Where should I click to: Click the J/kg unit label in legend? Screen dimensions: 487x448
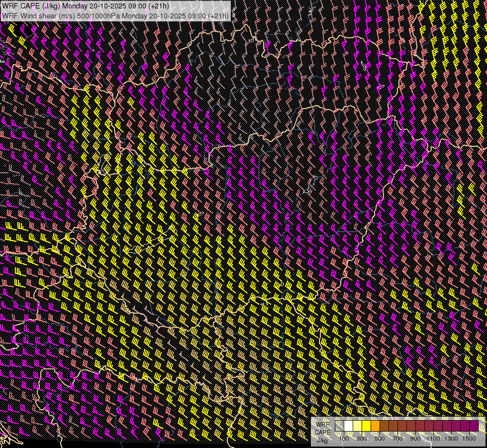(322, 440)
